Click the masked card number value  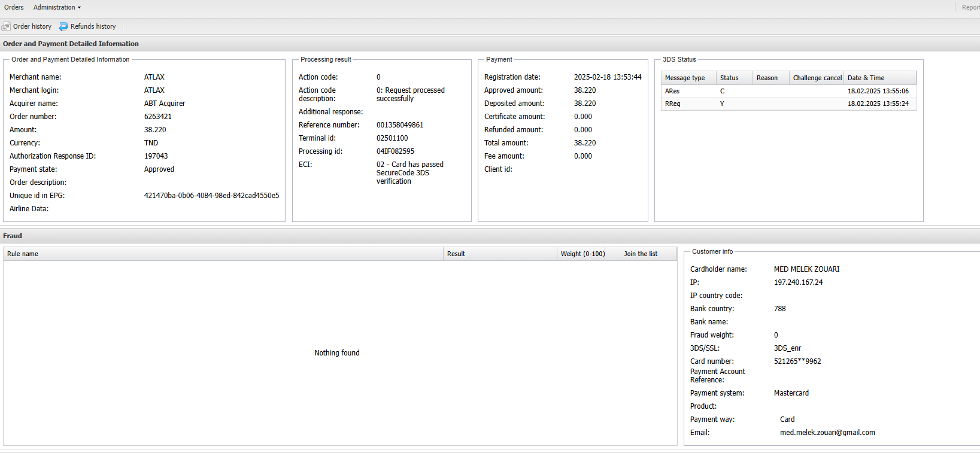pos(797,361)
